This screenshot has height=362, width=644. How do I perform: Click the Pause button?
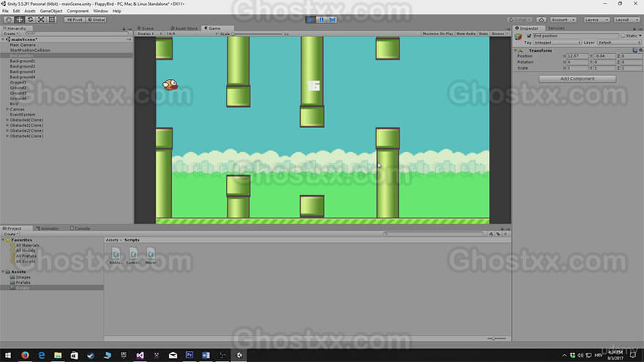321,20
